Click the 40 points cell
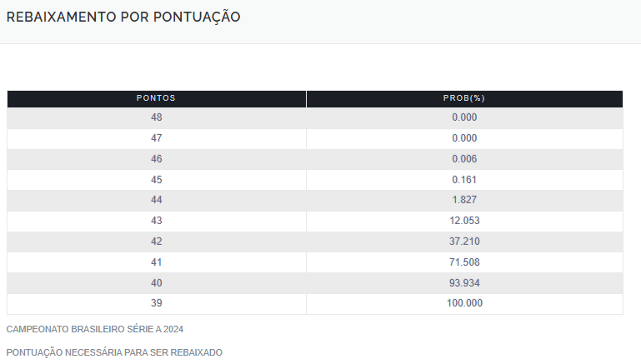 coord(156,283)
